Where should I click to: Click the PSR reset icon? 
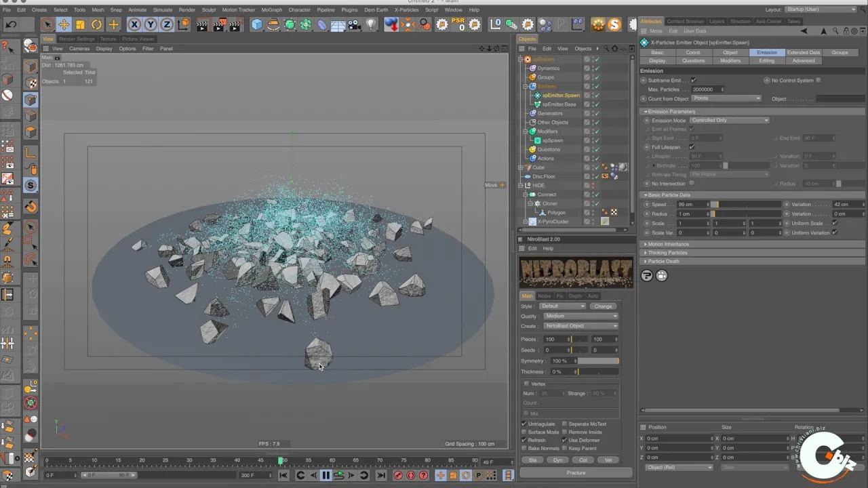click(x=458, y=24)
